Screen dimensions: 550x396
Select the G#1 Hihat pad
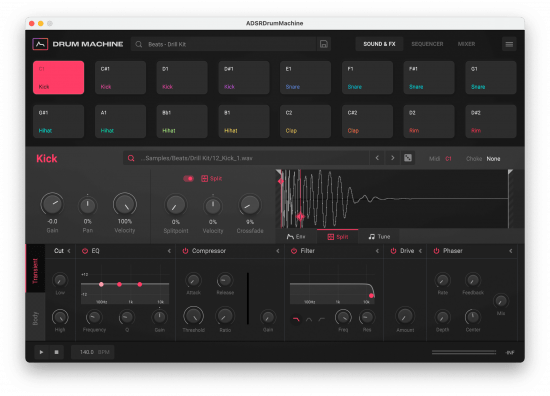click(x=59, y=121)
